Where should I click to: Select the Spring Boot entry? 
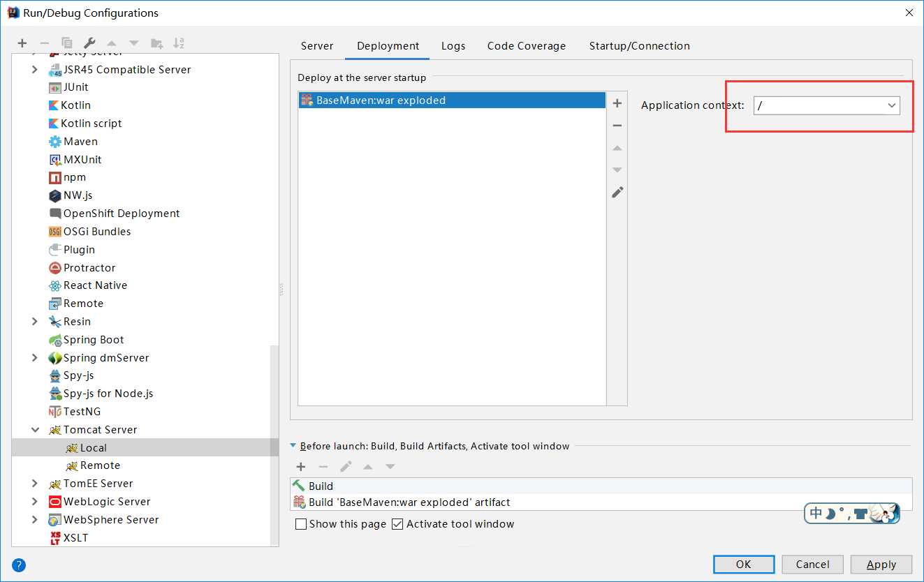point(87,340)
